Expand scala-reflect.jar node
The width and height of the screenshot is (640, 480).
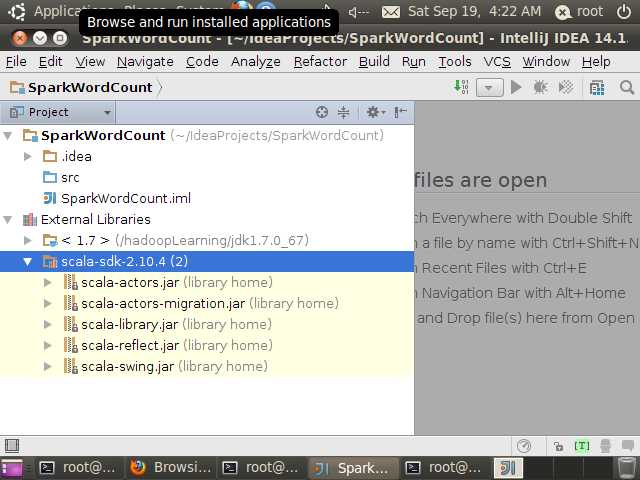point(47,345)
